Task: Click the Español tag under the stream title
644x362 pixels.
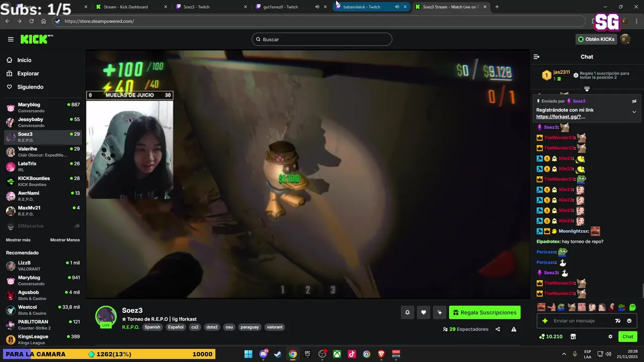Action: [176, 327]
